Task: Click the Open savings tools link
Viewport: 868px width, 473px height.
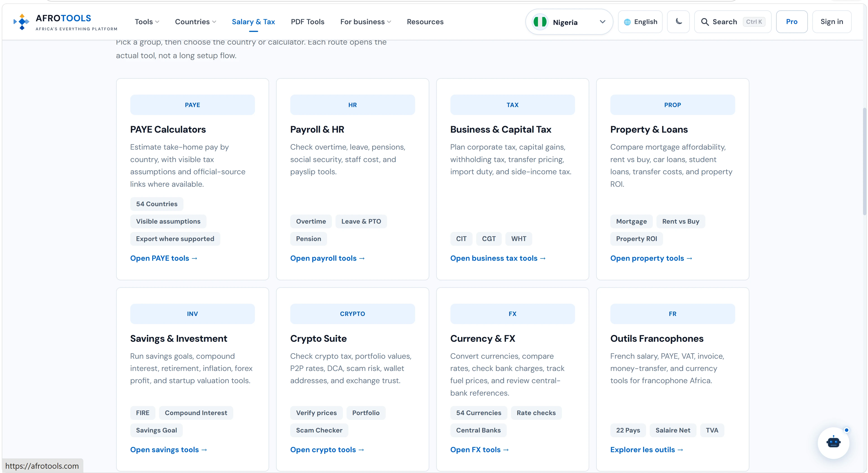Action: (169, 450)
